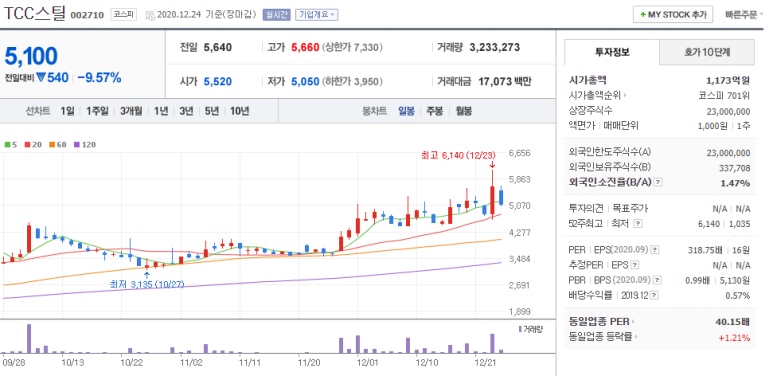Click the green plus MY STOCK 추가 button

[673, 15]
